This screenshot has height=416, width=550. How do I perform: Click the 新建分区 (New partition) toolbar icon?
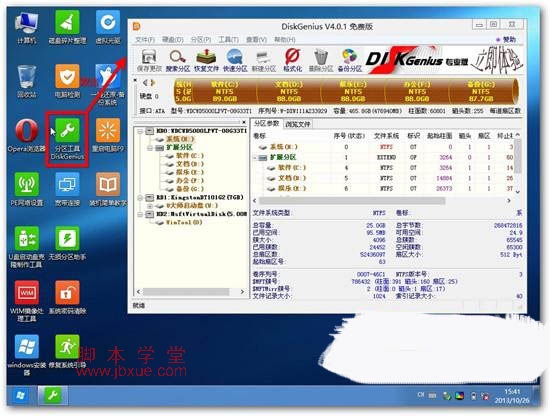(x=264, y=60)
